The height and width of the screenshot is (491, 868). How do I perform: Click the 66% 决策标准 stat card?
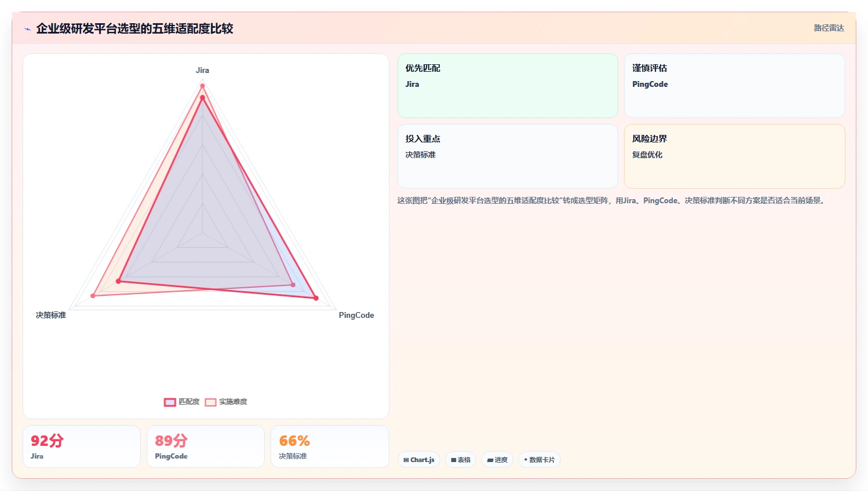coord(330,446)
